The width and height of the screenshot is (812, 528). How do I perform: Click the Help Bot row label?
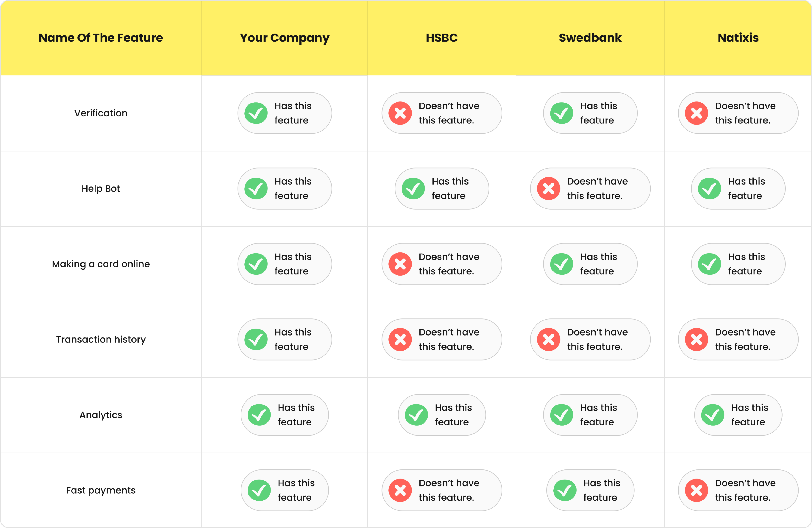pyautogui.click(x=101, y=188)
